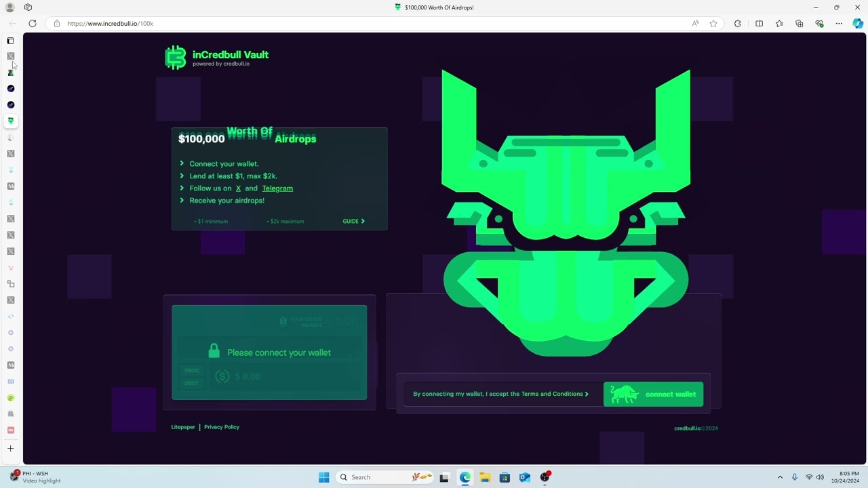Open PHI - WSH widget in taskbar
This screenshot has height=488, width=868.
(35, 477)
